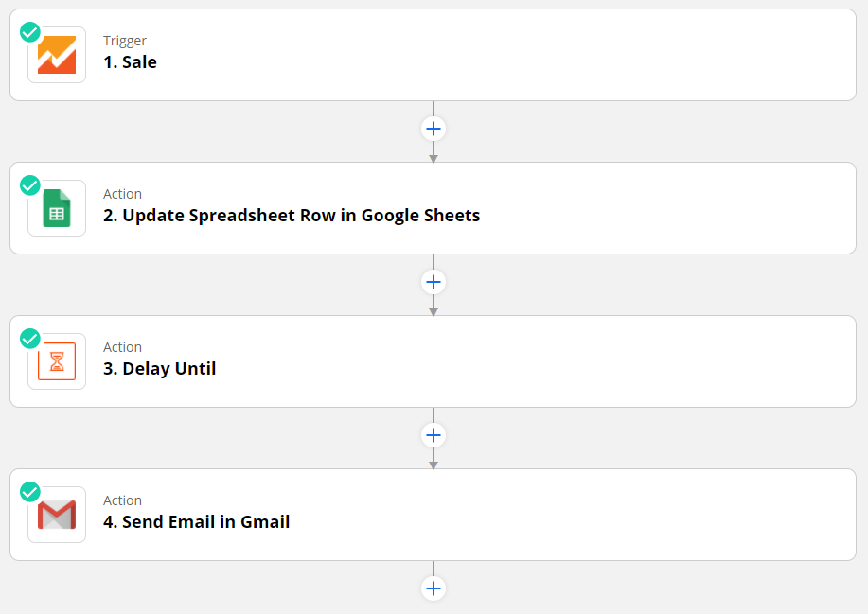Screen dimensions: 868x614
Task: Add a new step after Send Email in Gmail
Action: 434,588
